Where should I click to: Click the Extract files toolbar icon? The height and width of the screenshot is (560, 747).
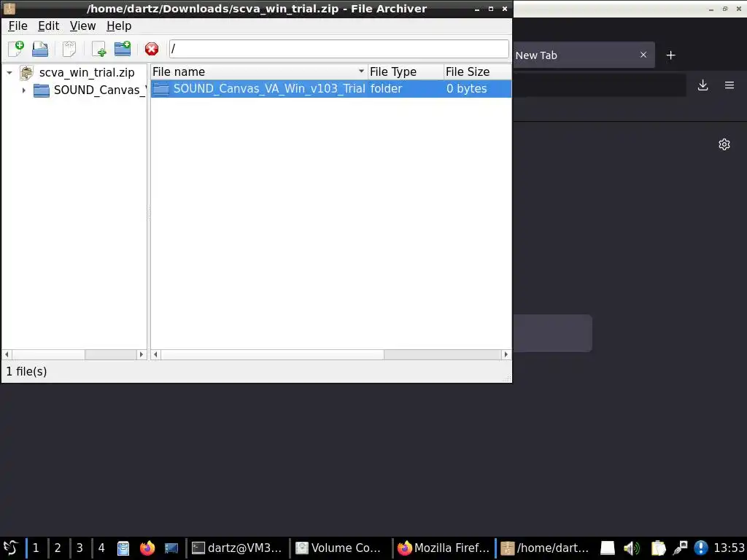point(69,49)
